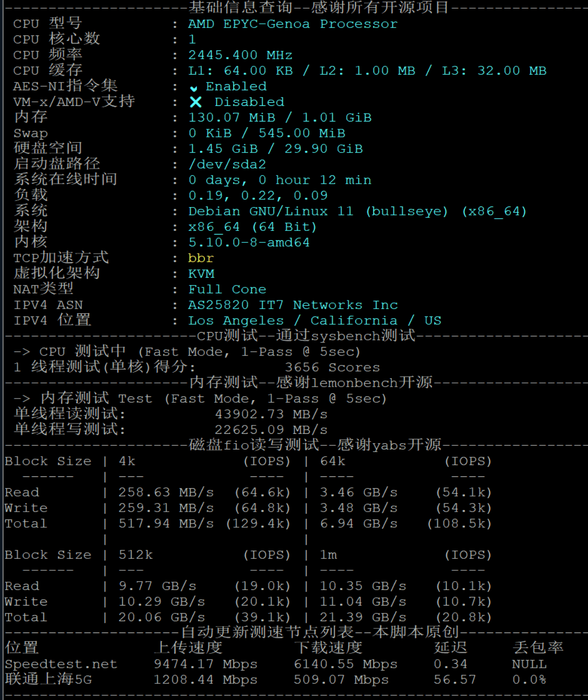Click the AMD EPYC-Genoa Processor text
Image resolution: width=588 pixels, height=700 pixels.
(293, 24)
